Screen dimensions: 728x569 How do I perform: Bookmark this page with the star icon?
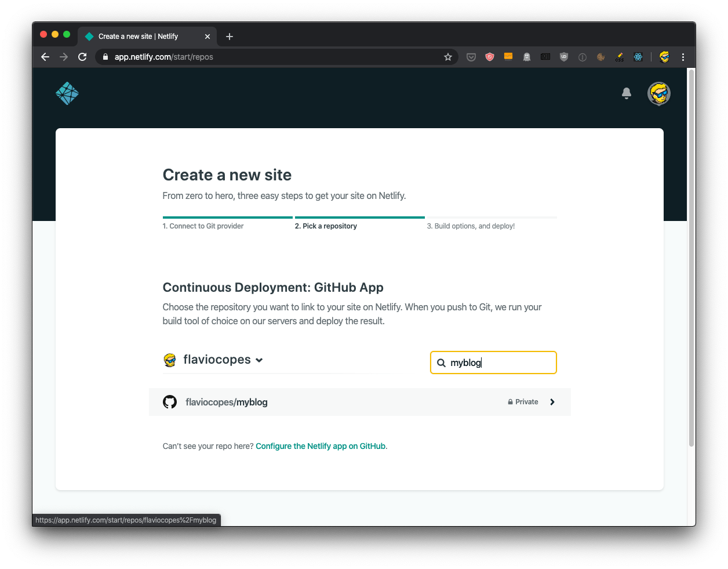pyautogui.click(x=447, y=57)
